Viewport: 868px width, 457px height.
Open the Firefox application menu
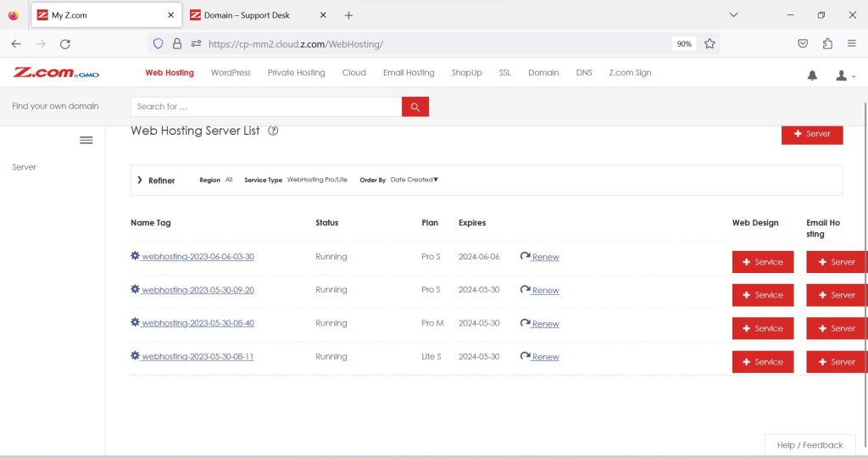851,44
